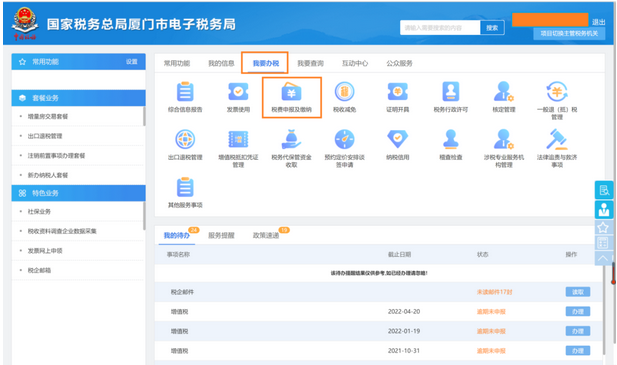This screenshot has width=617, height=365.
Task: Click the 搜索 button
Action: (492, 28)
